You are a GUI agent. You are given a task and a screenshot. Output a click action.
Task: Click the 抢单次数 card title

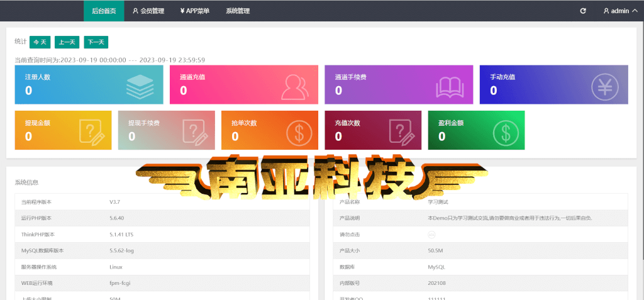(x=244, y=123)
